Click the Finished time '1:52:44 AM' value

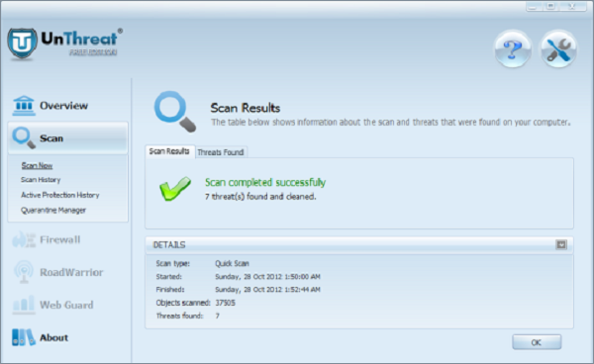(302, 290)
